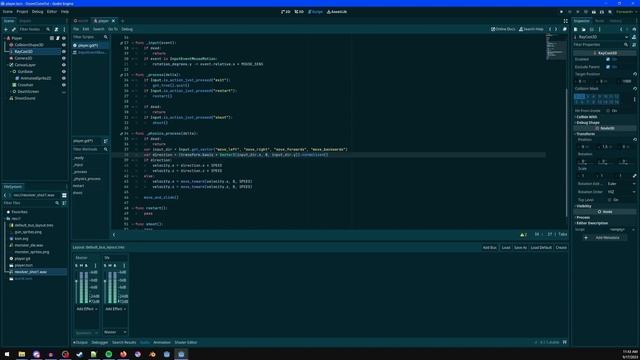Image resolution: width=640 pixels, height=360 pixels.
Task: Go to next script edit location arrow
Action: click(x=556, y=29)
